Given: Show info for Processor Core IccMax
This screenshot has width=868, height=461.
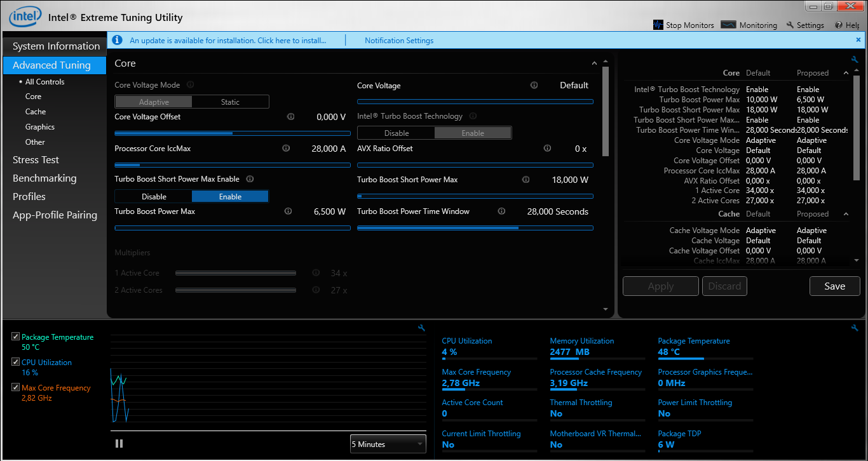Looking at the screenshot, I should [x=286, y=148].
